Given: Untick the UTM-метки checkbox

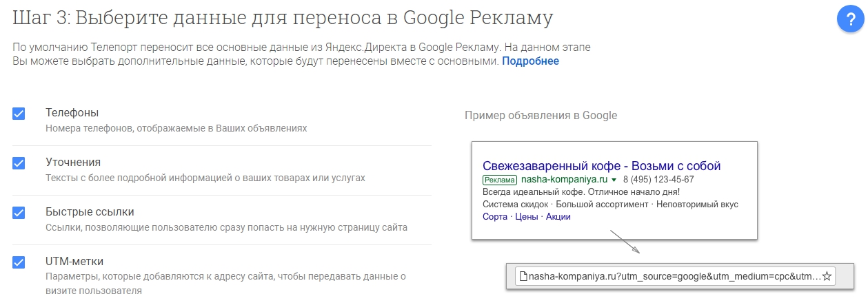Looking at the screenshot, I should pyautogui.click(x=19, y=262).
